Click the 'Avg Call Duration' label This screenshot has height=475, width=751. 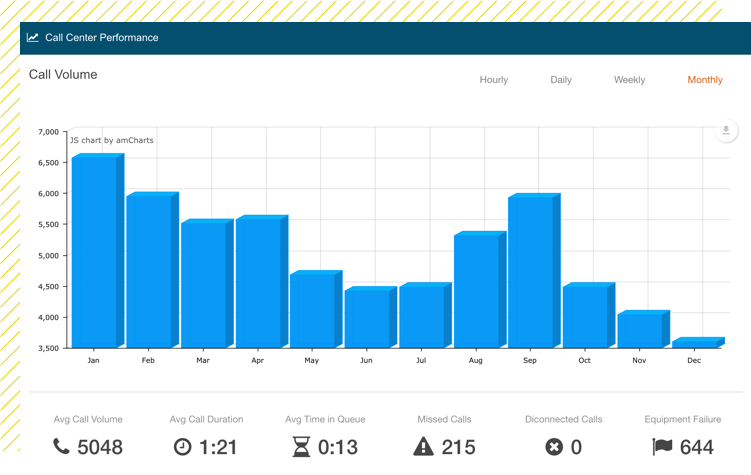tap(206, 419)
